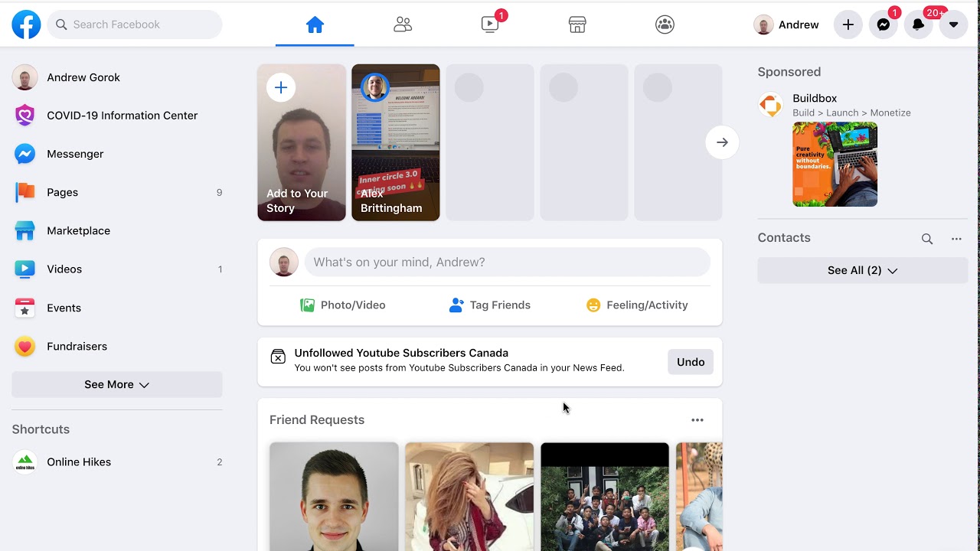The height and width of the screenshot is (551, 980).
Task: Open the Notifications bell icon
Action: pyautogui.click(x=918, y=24)
